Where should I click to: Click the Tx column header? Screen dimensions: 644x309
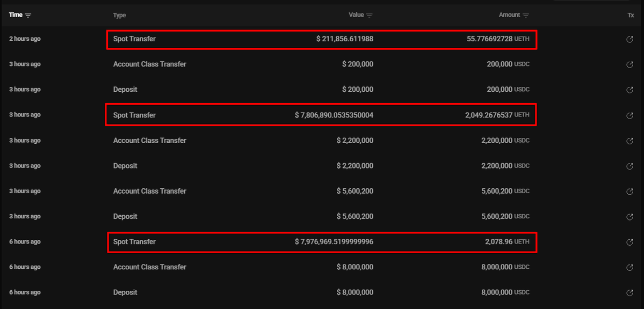pyautogui.click(x=631, y=16)
